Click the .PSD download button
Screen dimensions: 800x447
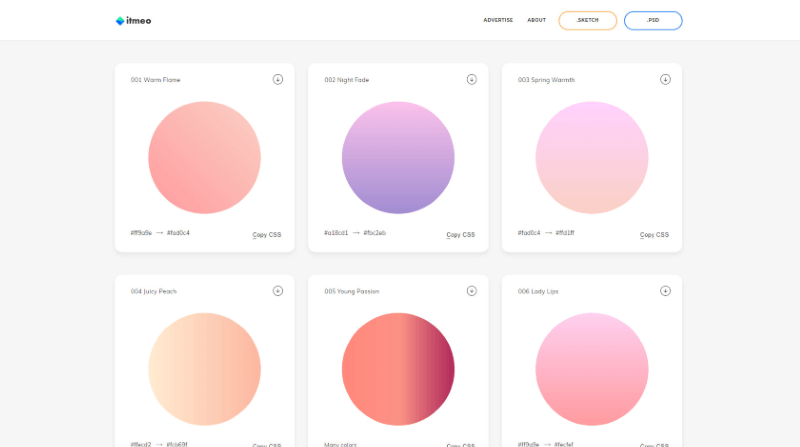[653, 20]
